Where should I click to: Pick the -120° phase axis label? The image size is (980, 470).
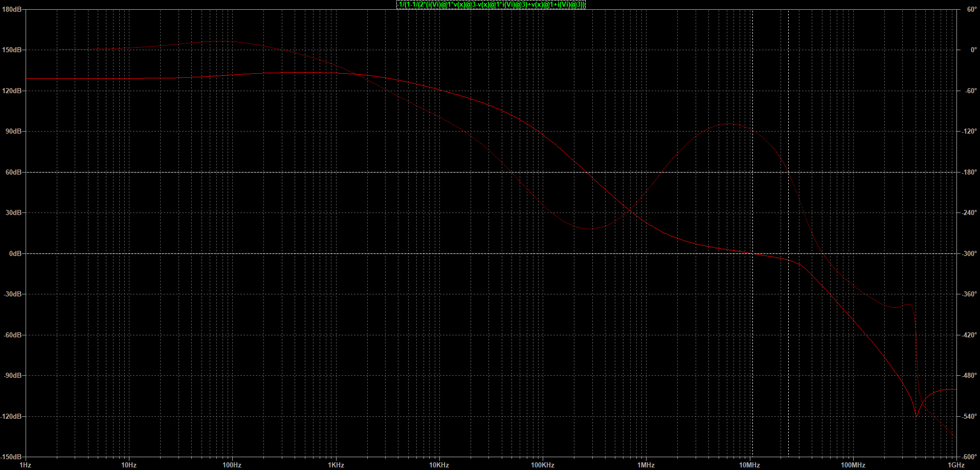pyautogui.click(x=970, y=132)
